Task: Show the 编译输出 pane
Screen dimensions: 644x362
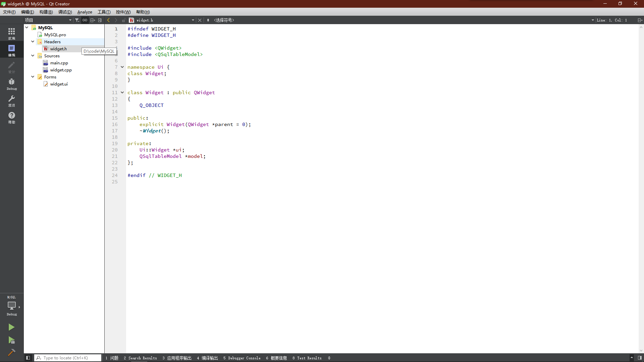Action: coord(207,358)
